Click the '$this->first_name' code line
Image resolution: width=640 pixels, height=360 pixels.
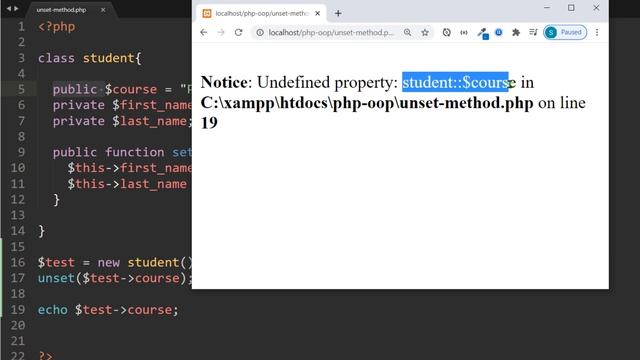pos(130,168)
